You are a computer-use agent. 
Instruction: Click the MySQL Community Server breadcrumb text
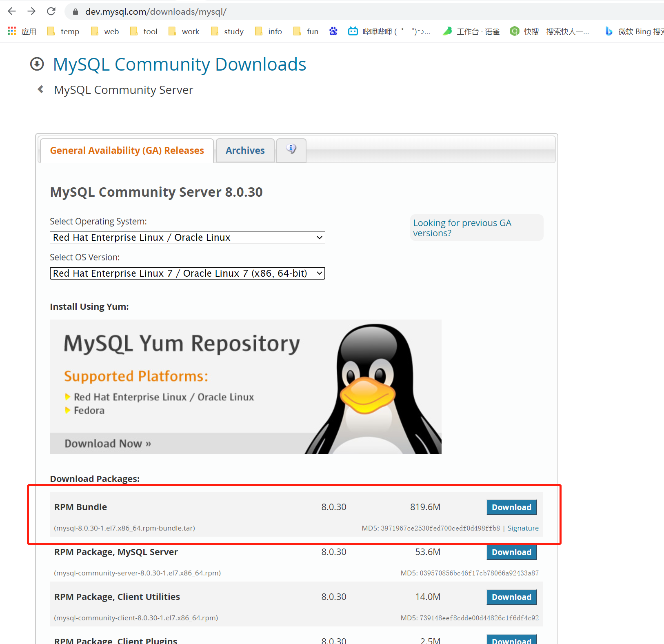pyautogui.click(x=123, y=90)
